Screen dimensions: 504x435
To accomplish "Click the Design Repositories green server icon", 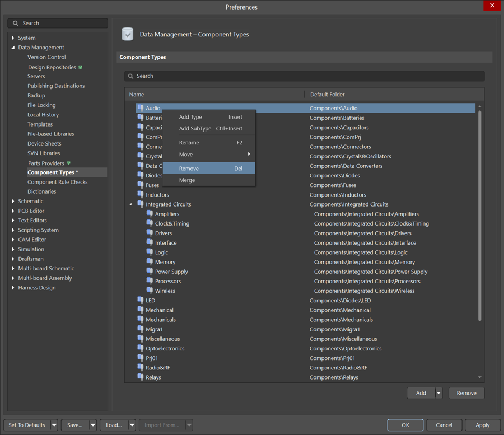I will [80, 67].
